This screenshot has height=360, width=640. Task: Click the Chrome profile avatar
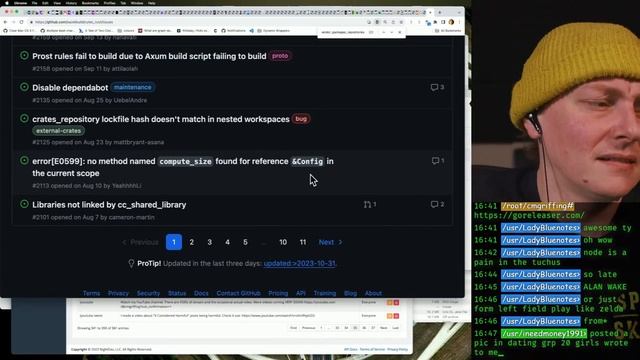[451, 22]
